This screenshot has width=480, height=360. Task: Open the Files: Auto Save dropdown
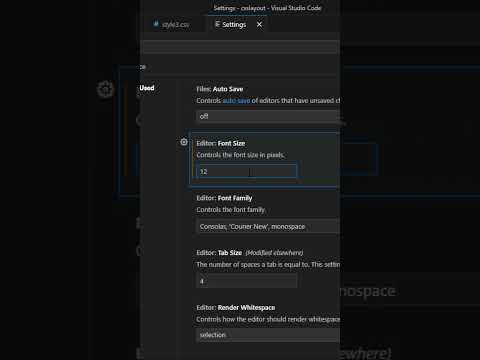click(268, 116)
